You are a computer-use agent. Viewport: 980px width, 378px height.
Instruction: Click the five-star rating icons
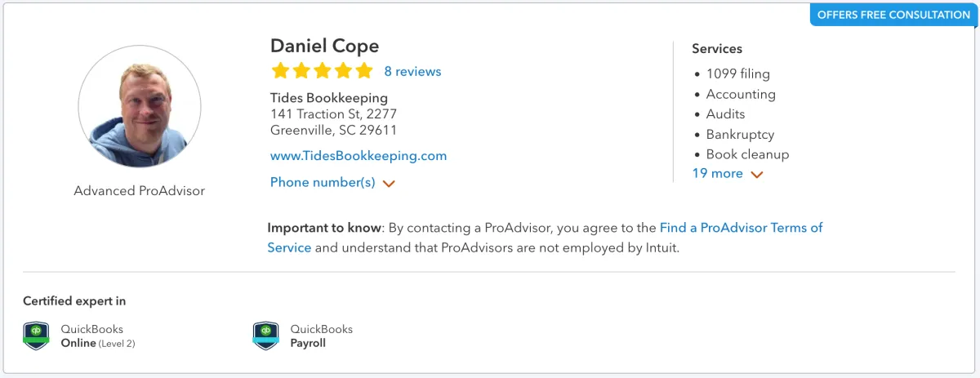pos(322,71)
